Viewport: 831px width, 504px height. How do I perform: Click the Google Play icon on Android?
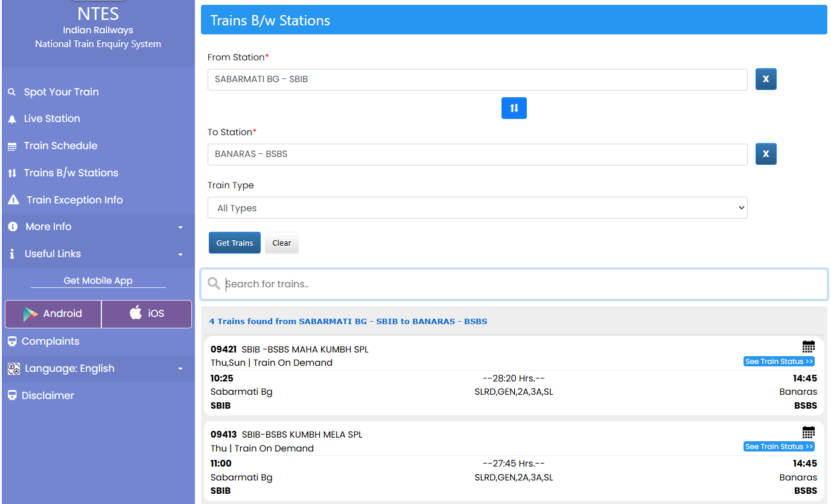point(30,314)
